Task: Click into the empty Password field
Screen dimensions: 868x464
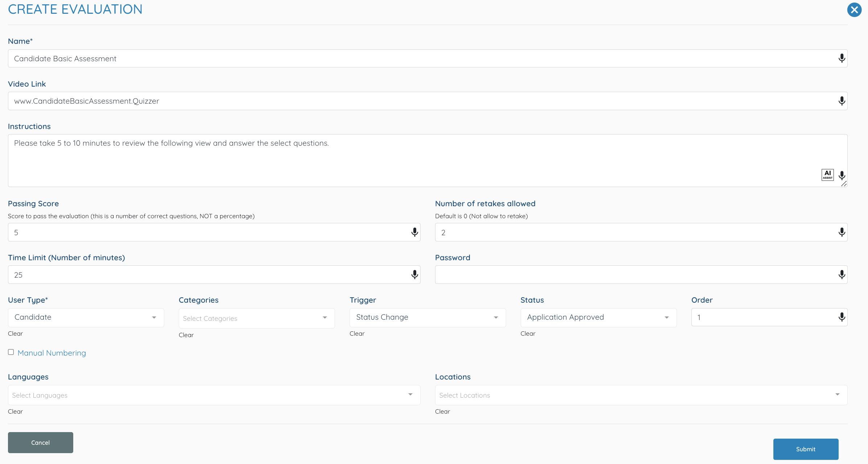Action: click(641, 275)
